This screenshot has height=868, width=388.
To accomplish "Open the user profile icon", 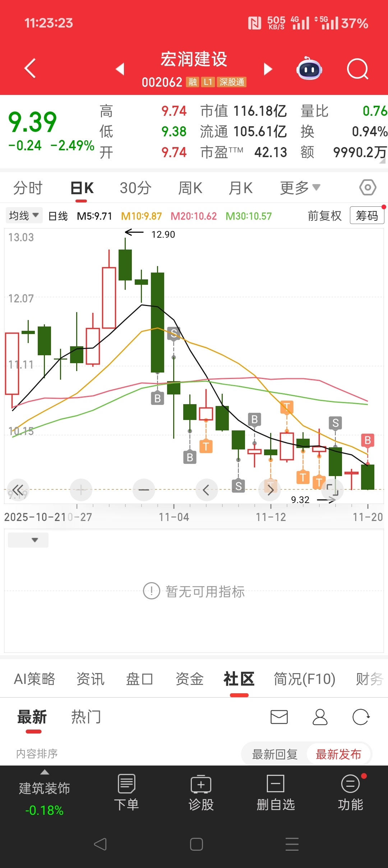I will click(x=320, y=717).
